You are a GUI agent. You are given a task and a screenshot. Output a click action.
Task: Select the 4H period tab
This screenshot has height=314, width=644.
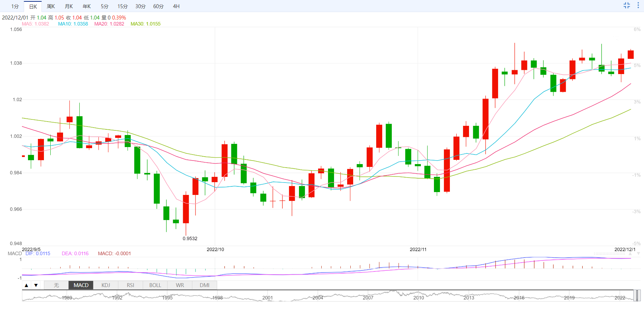[x=176, y=6]
